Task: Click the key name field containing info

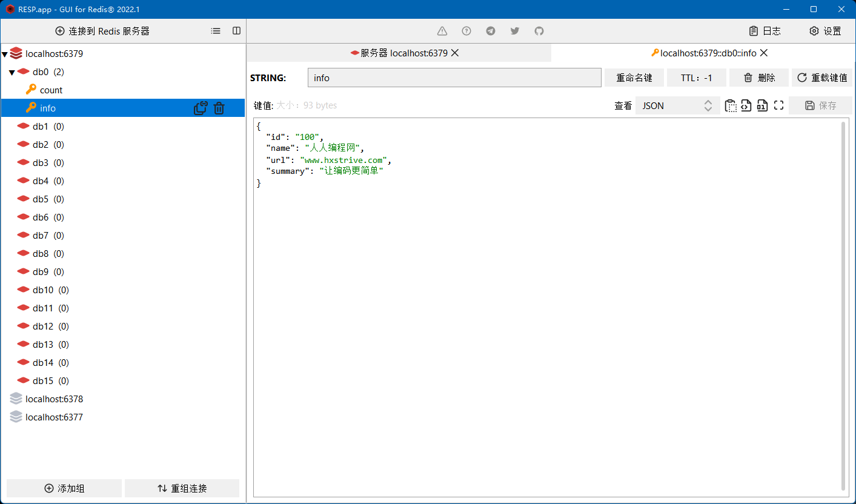Action: (454, 78)
